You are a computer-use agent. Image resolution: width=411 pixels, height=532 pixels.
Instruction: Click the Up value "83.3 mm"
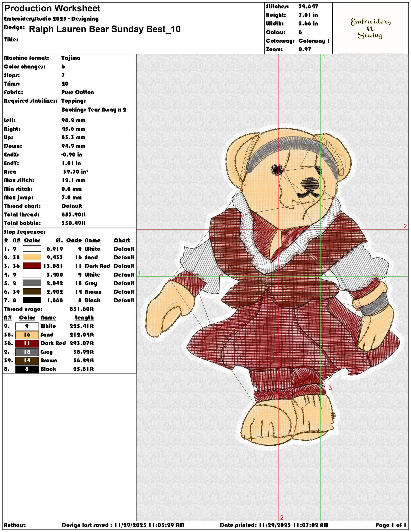point(73,137)
